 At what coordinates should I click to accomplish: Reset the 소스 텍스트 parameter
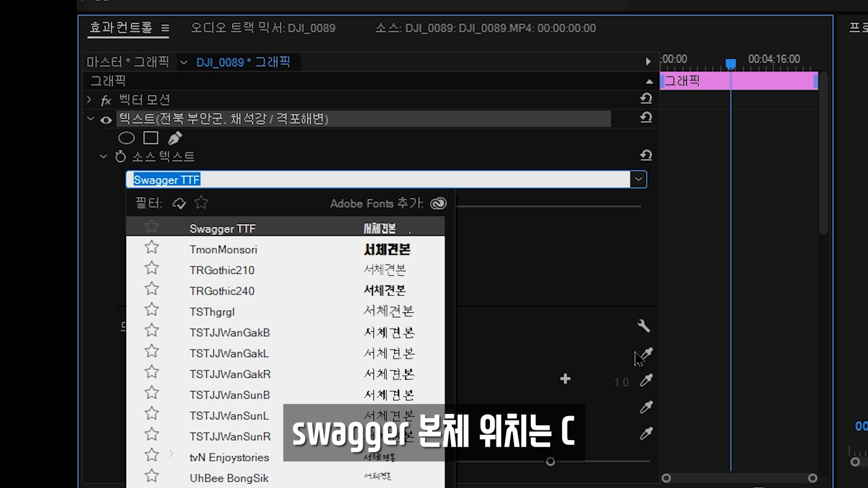pyautogui.click(x=646, y=155)
